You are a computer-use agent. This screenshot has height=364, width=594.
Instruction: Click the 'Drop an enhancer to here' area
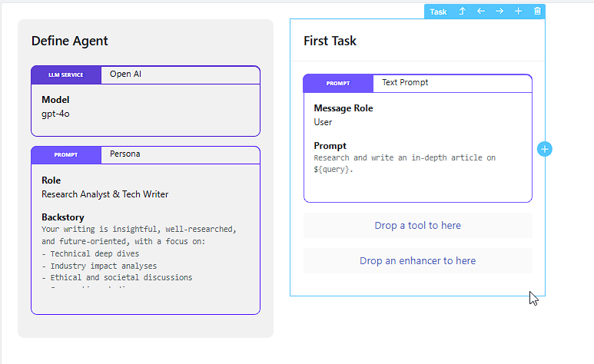[417, 260]
